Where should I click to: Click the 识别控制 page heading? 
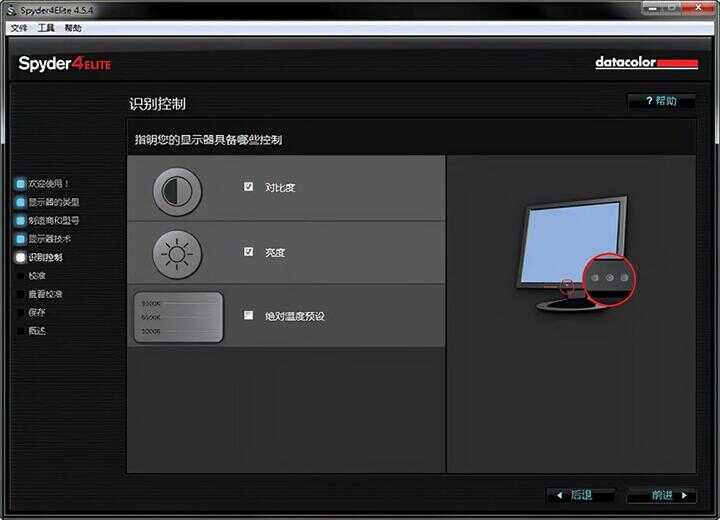[157, 104]
